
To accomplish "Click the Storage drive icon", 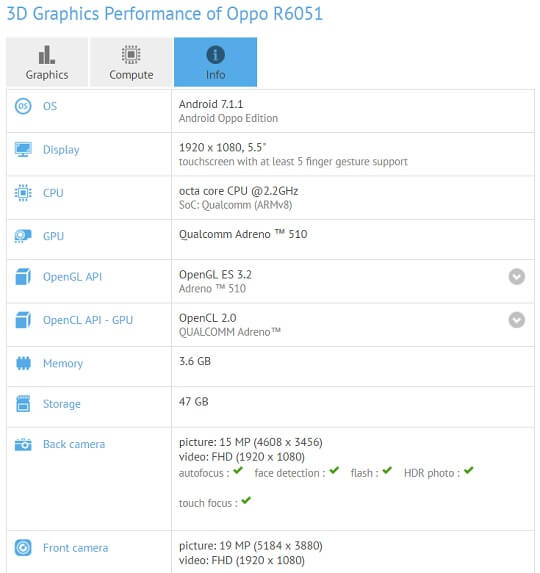I will click(23, 404).
